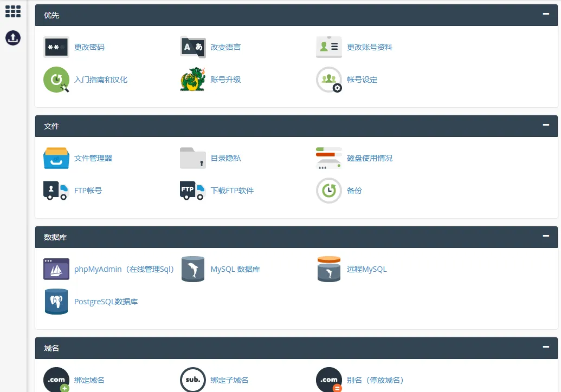Click the upload arrow icon in sidebar

tap(13, 38)
